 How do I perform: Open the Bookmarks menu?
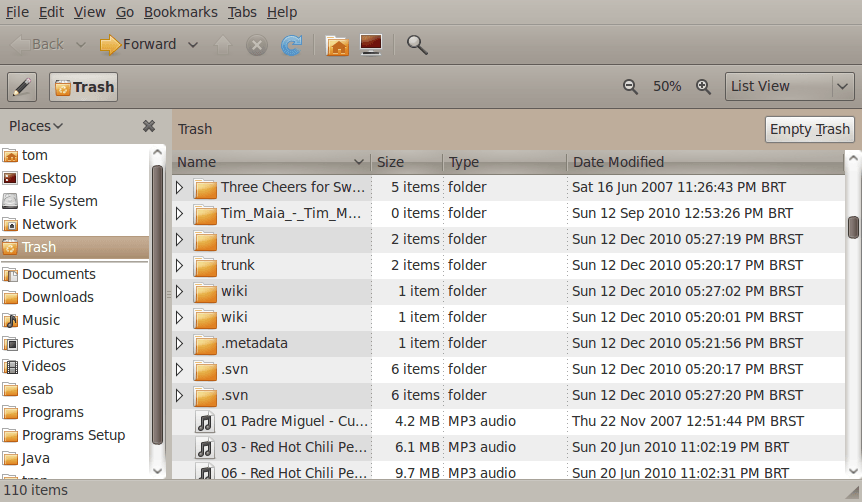[x=180, y=12]
